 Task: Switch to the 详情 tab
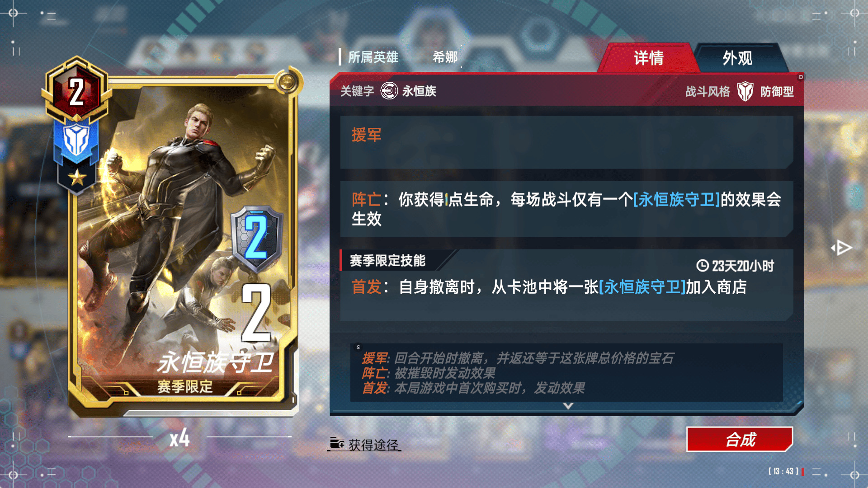pos(648,58)
